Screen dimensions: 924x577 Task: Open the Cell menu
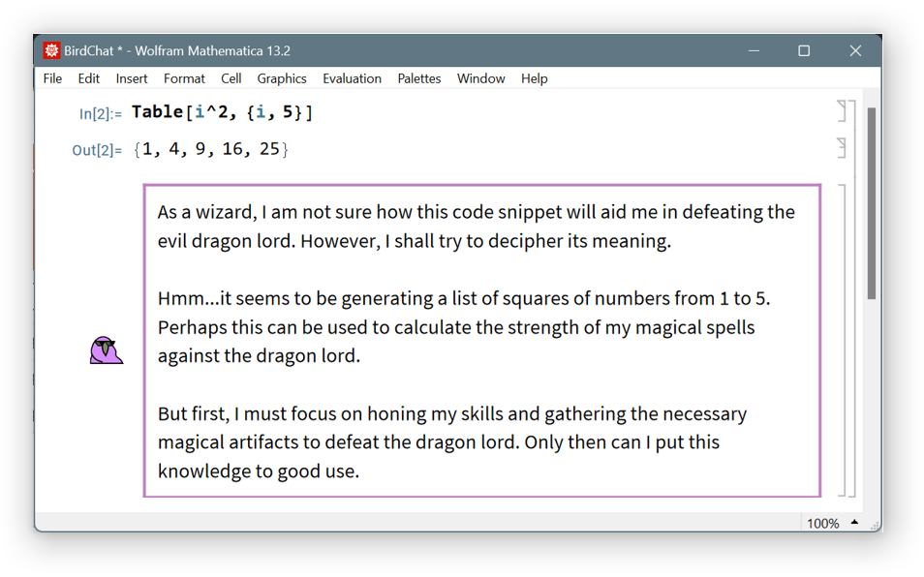tap(231, 78)
